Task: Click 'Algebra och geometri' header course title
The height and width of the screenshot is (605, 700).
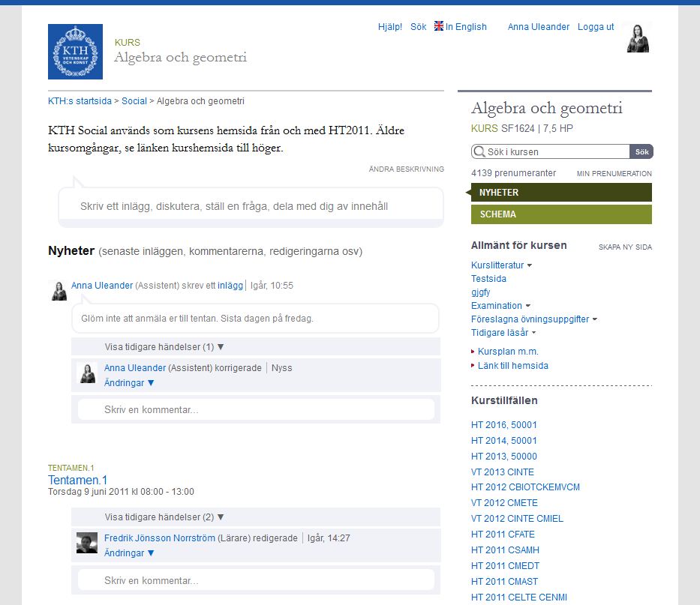Action: 180,57
